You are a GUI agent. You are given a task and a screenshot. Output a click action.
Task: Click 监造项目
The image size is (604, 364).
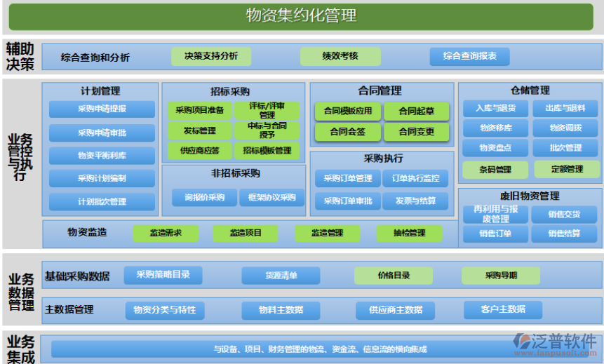246,234
